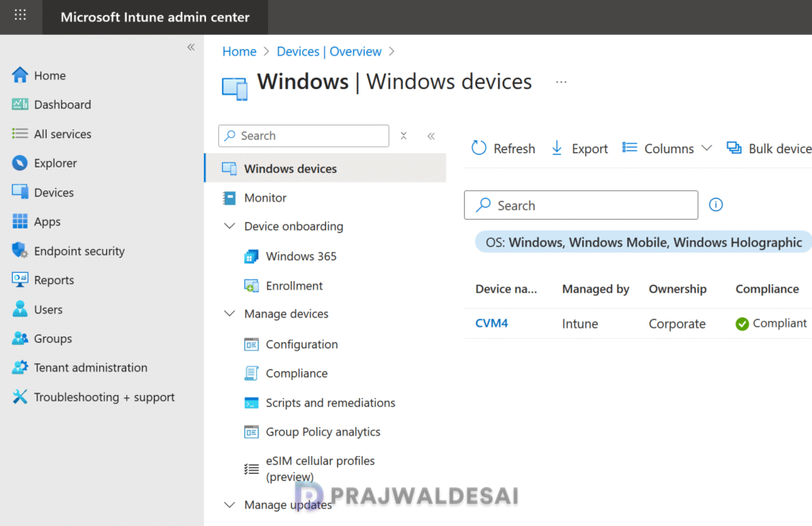812x526 pixels.
Task: Sort by Ownership column header
Action: [677, 289]
